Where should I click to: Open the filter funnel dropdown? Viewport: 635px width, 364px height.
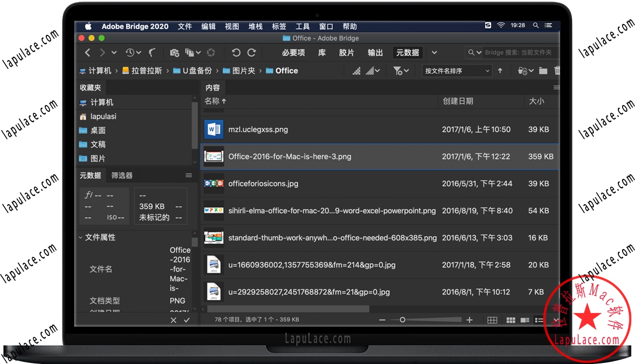point(400,70)
